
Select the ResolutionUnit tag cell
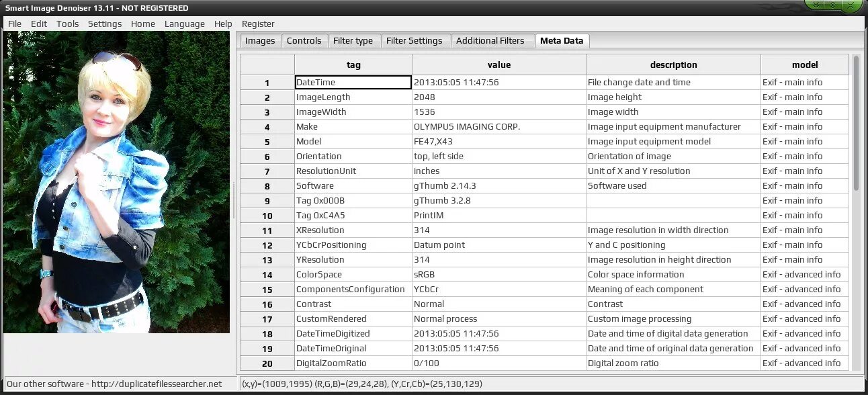[353, 171]
